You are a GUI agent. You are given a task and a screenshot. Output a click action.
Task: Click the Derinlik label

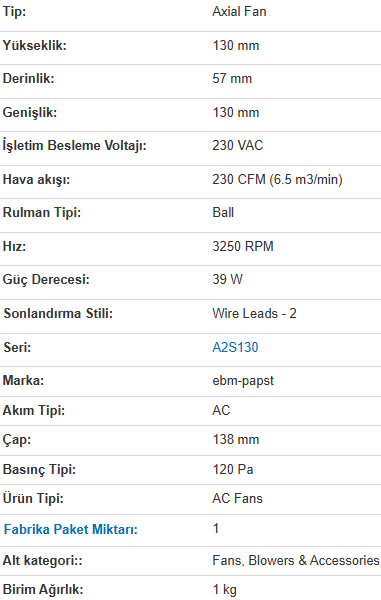(29, 78)
